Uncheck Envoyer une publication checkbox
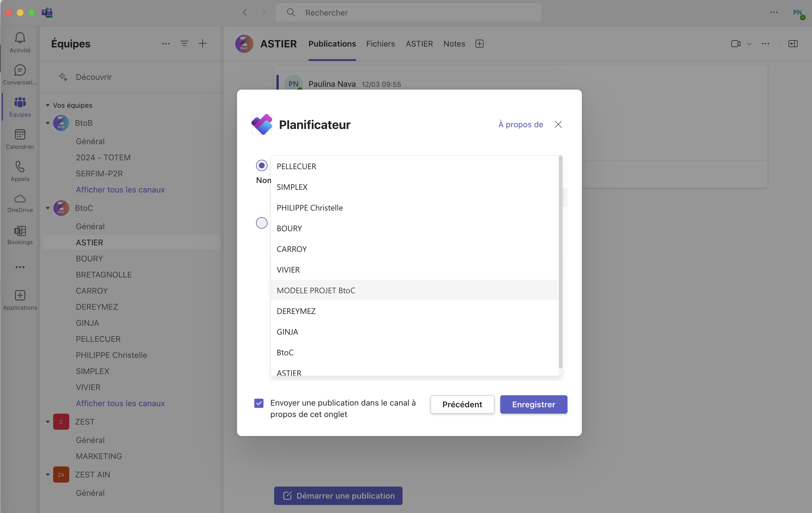This screenshot has width=812, height=513. 259,403
